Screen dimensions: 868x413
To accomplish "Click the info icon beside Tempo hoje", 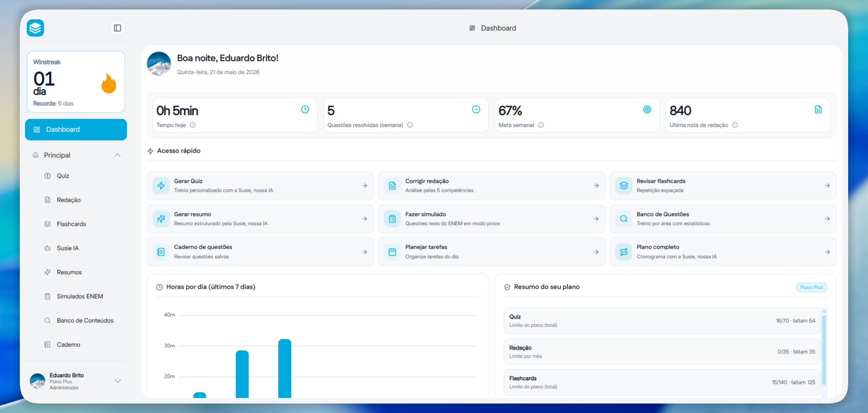I will [193, 125].
